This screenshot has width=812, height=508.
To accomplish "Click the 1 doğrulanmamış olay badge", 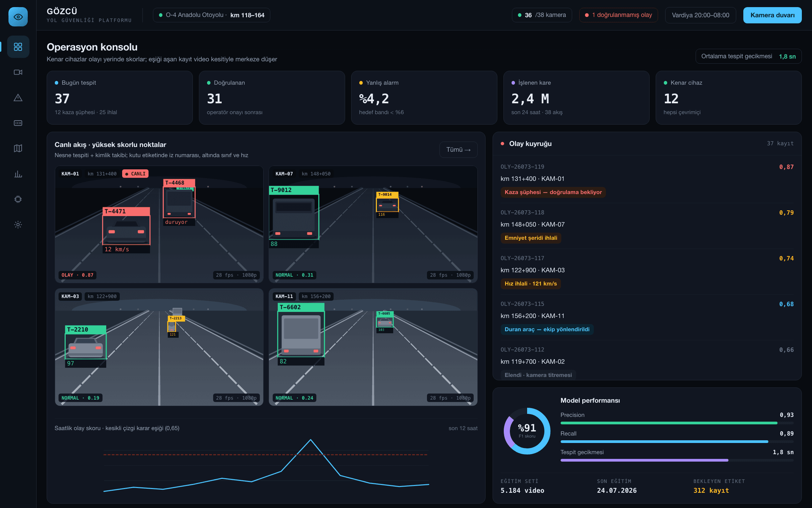I will pos(618,15).
